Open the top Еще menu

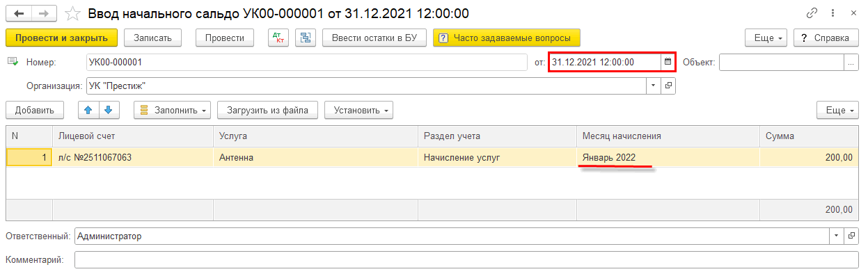pos(766,38)
